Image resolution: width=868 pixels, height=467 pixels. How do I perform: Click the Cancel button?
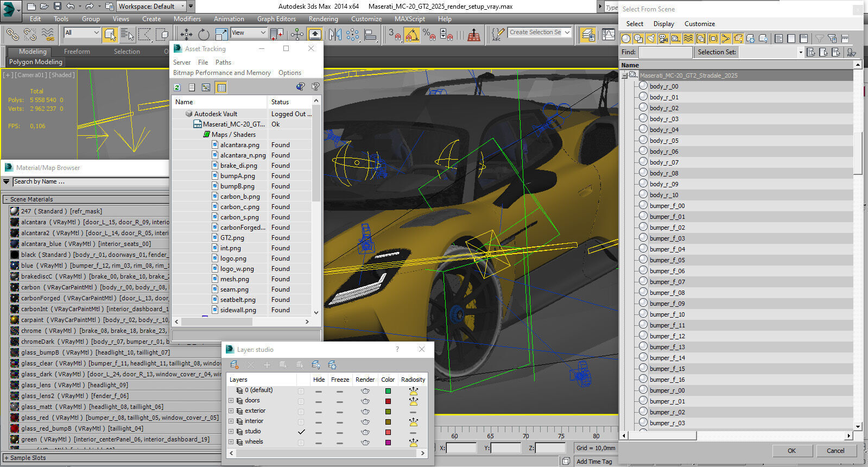coord(835,451)
